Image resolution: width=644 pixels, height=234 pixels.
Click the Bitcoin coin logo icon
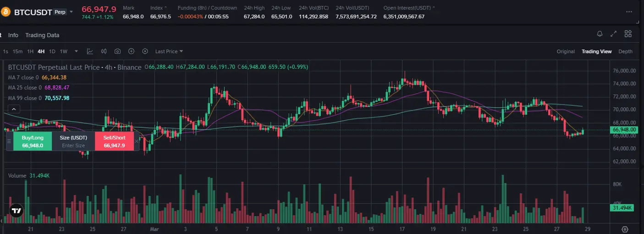tap(6, 12)
